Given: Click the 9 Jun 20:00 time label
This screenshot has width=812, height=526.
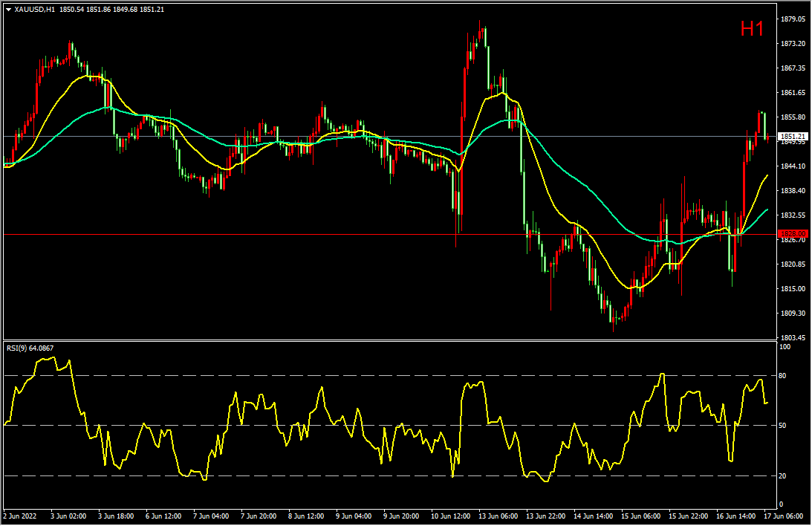Looking at the screenshot, I should (x=401, y=516).
